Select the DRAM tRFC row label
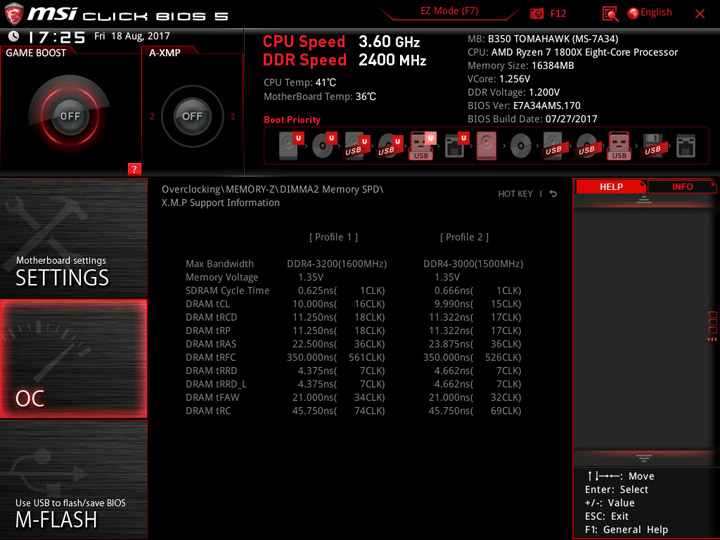Screen dimensions: 720x540 (211, 357)
